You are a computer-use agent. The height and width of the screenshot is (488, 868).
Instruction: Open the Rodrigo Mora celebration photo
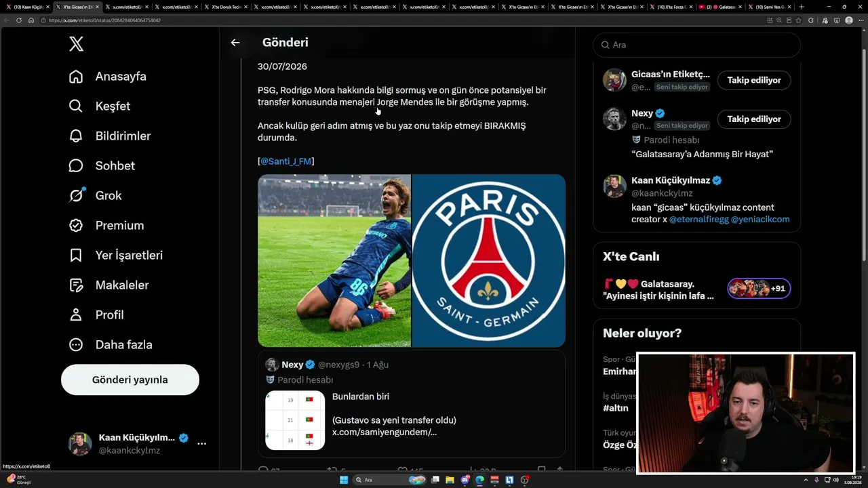pos(334,261)
